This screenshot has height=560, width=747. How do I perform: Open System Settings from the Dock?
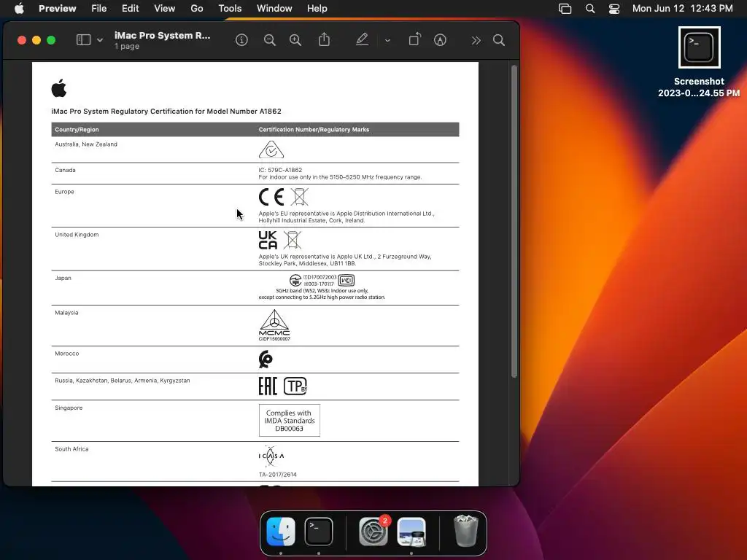(x=373, y=532)
